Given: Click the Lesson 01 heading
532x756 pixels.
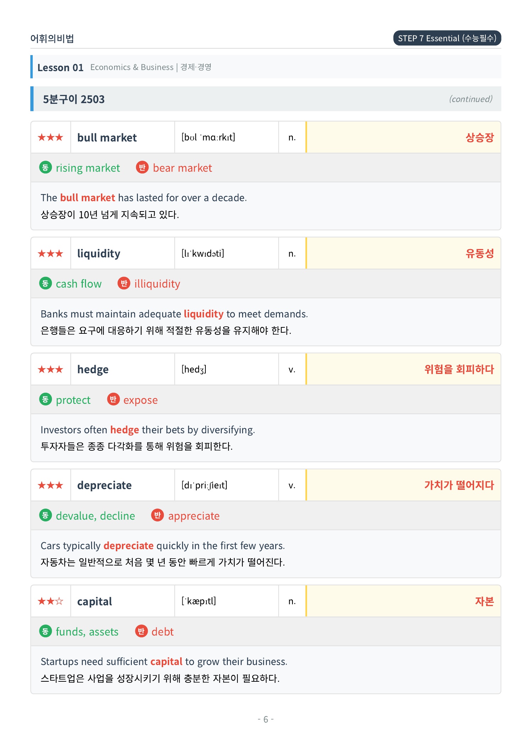Looking at the screenshot, I should coord(60,67).
